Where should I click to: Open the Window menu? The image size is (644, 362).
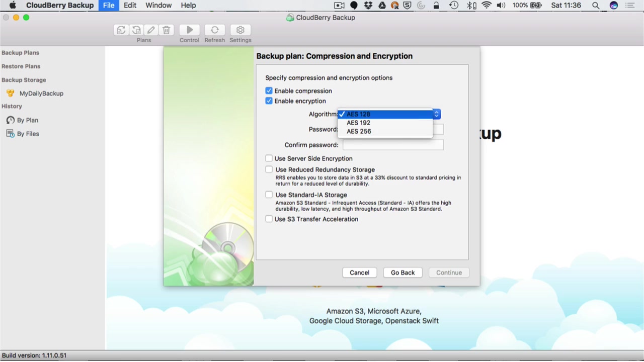[158, 6]
